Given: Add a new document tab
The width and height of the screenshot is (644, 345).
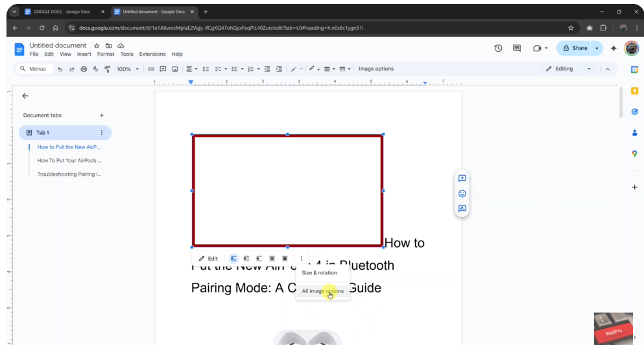Looking at the screenshot, I should [x=101, y=115].
